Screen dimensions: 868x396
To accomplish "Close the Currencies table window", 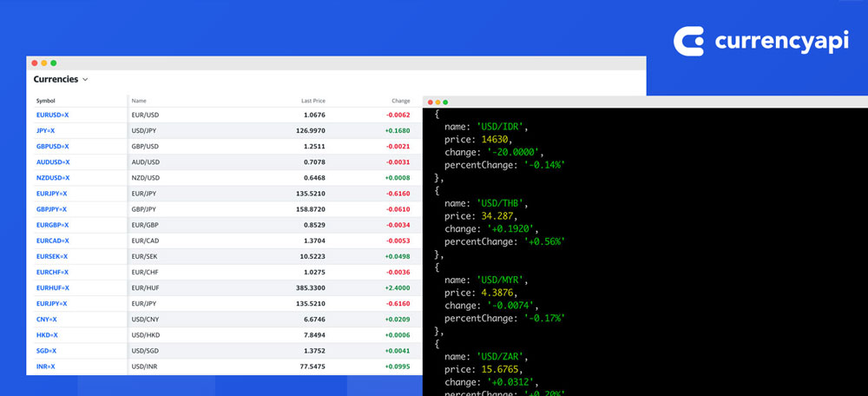I will [x=35, y=63].
